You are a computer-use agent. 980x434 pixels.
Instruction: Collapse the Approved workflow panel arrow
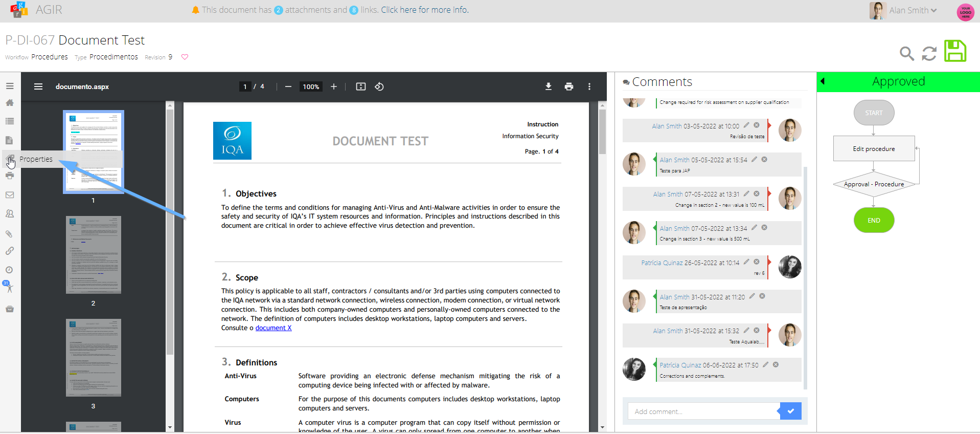click(823, 81)
